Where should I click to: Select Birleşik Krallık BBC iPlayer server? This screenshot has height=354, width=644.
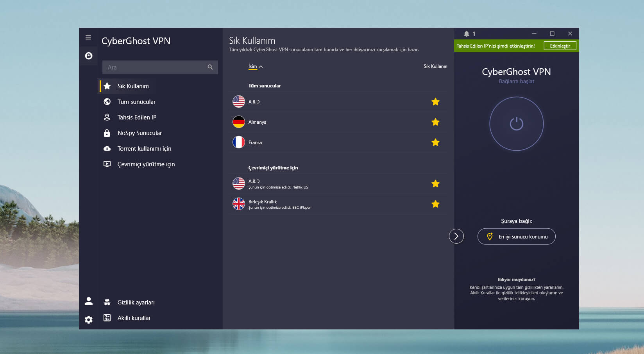pyautogui.click(x=338, y=204)
